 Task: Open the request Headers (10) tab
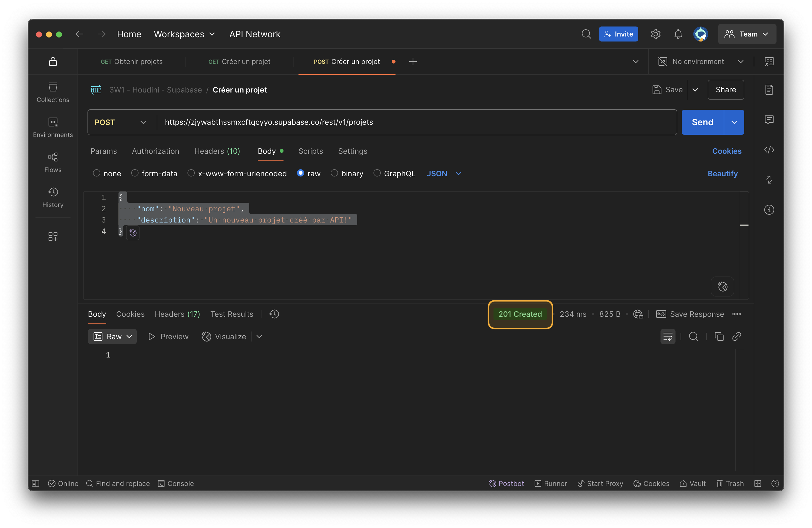tap(217, 151)
